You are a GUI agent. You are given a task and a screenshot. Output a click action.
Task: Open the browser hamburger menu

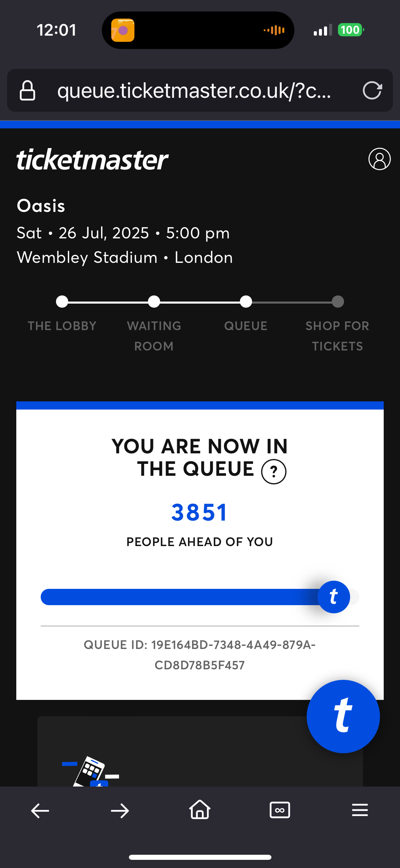click(360, 810)
